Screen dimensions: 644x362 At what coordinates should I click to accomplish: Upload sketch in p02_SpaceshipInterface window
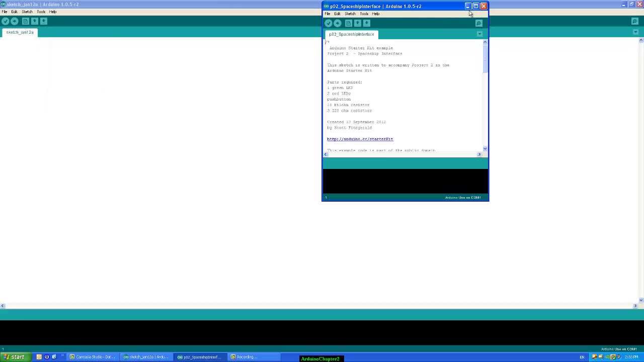338,23
